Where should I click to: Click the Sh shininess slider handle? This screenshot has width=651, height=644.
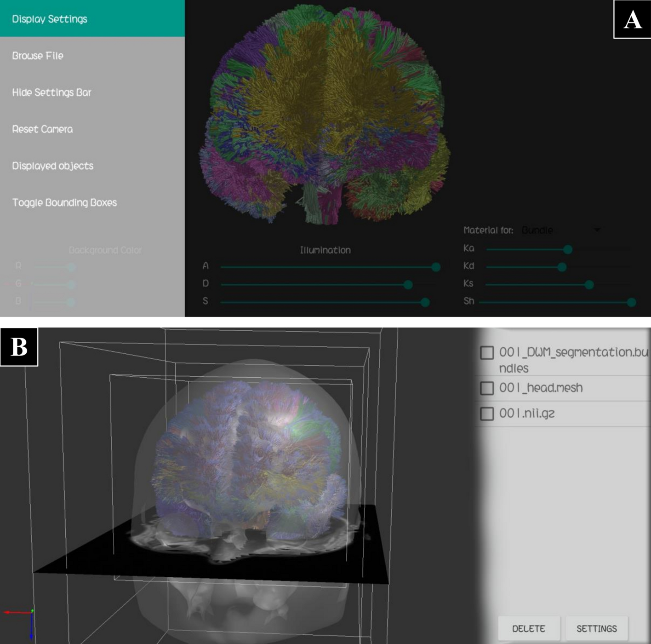coord(632,302)
